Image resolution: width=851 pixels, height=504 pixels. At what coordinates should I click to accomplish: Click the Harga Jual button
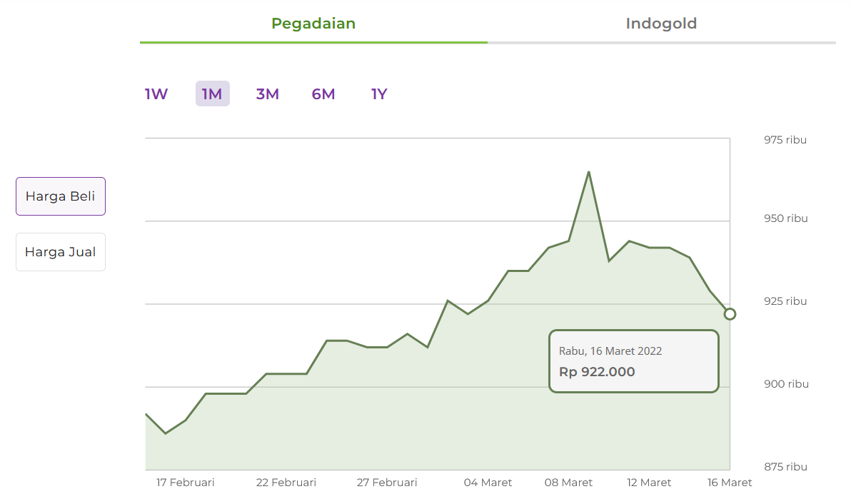[61, 252]
